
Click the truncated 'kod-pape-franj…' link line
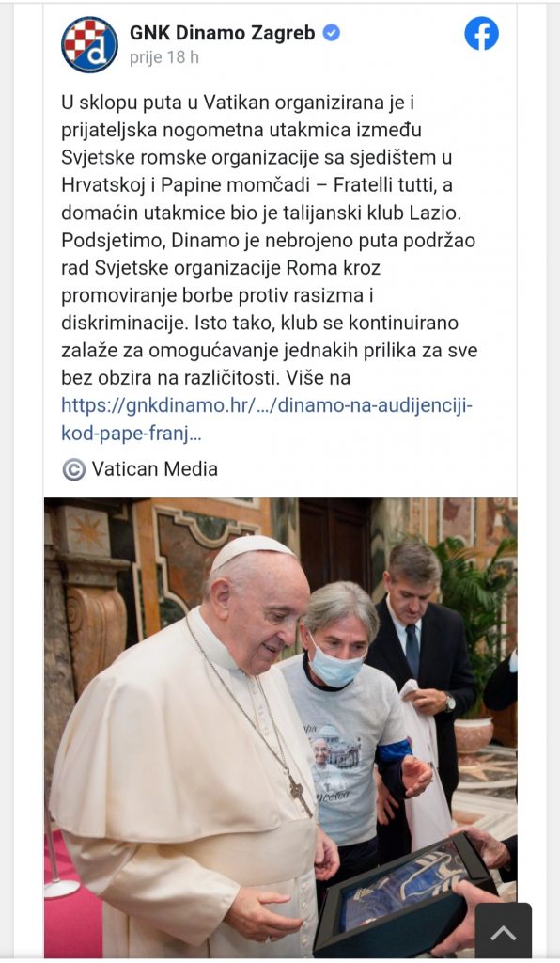tap(132, 434)
